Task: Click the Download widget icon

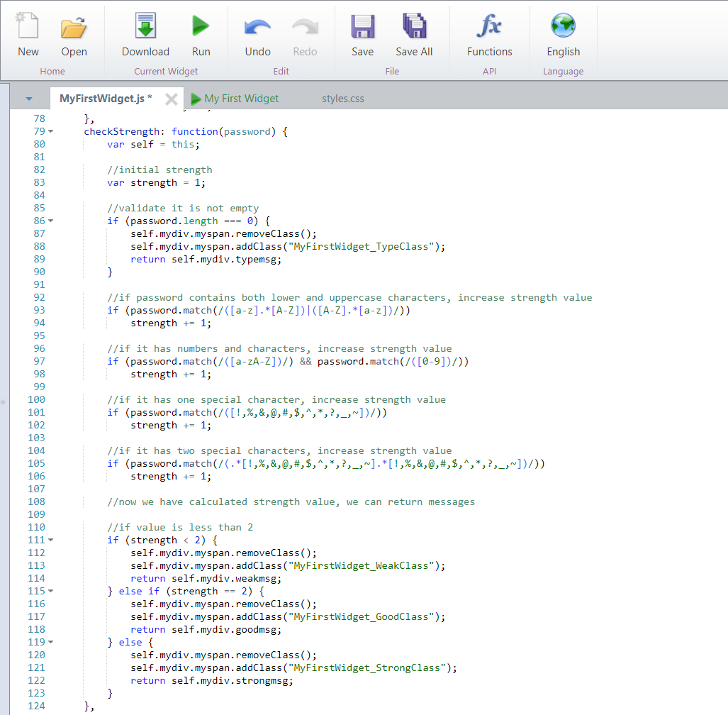Action: pyautogui.click(x=145, y=26)
